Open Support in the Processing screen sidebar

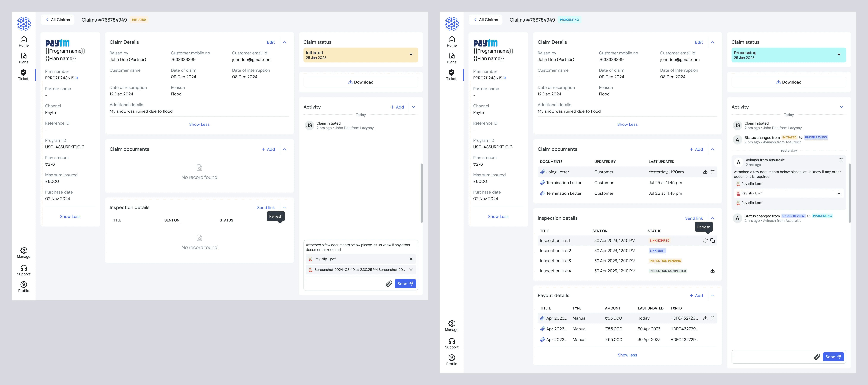[452, 344]
